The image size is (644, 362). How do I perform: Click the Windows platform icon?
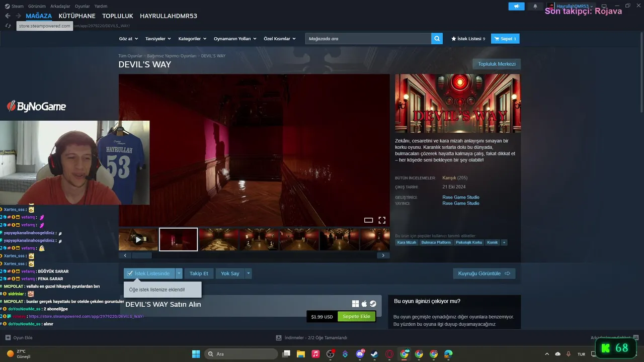(355, 304)
